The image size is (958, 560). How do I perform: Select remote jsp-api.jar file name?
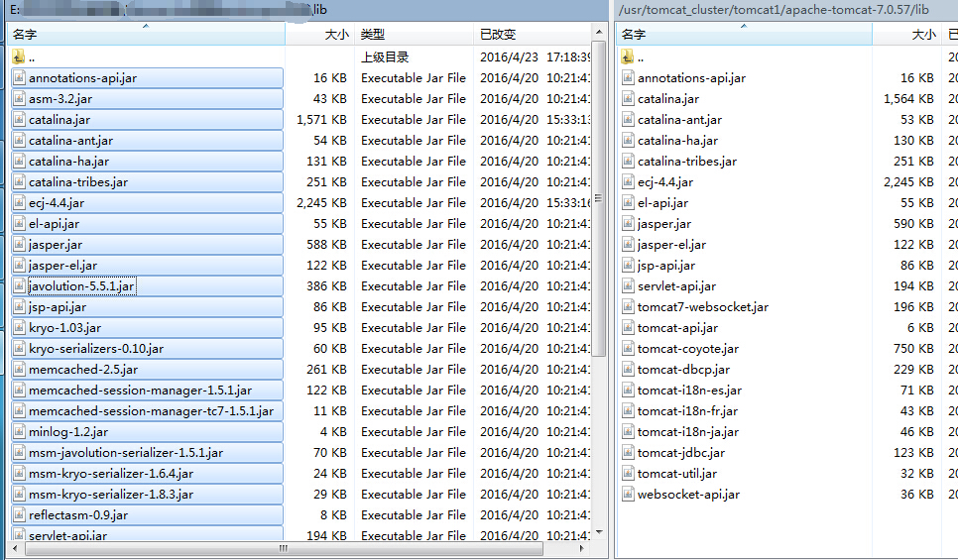click(x=666, y=265)
